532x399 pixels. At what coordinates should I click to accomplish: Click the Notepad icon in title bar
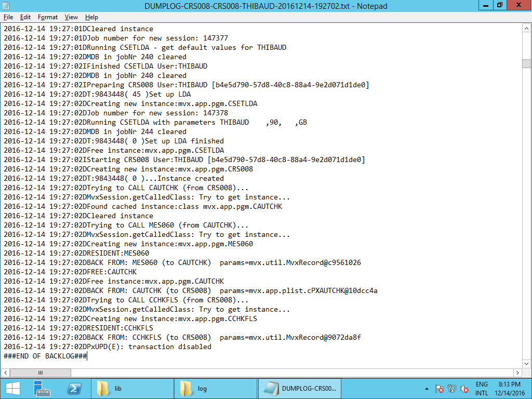[7, 6]
